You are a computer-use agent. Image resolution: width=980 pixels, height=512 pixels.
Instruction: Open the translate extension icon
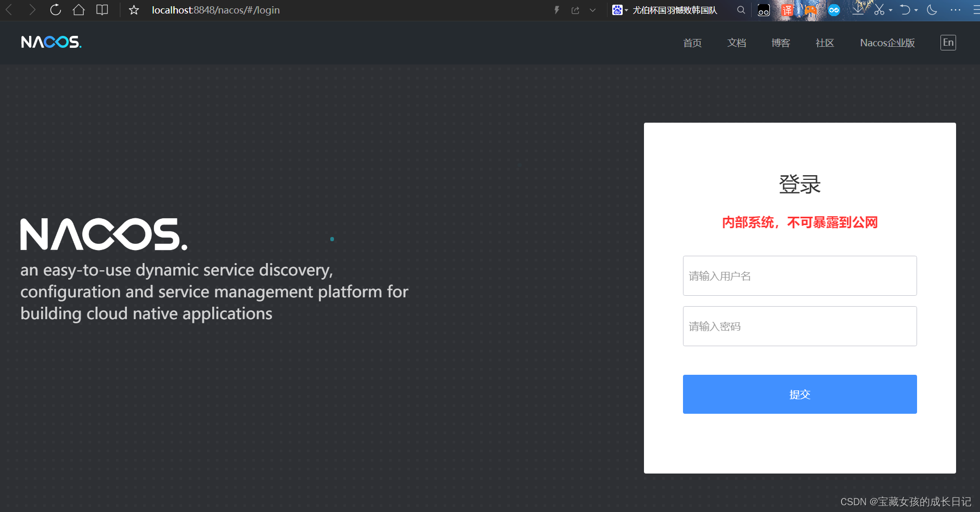(x=787, y=10)
